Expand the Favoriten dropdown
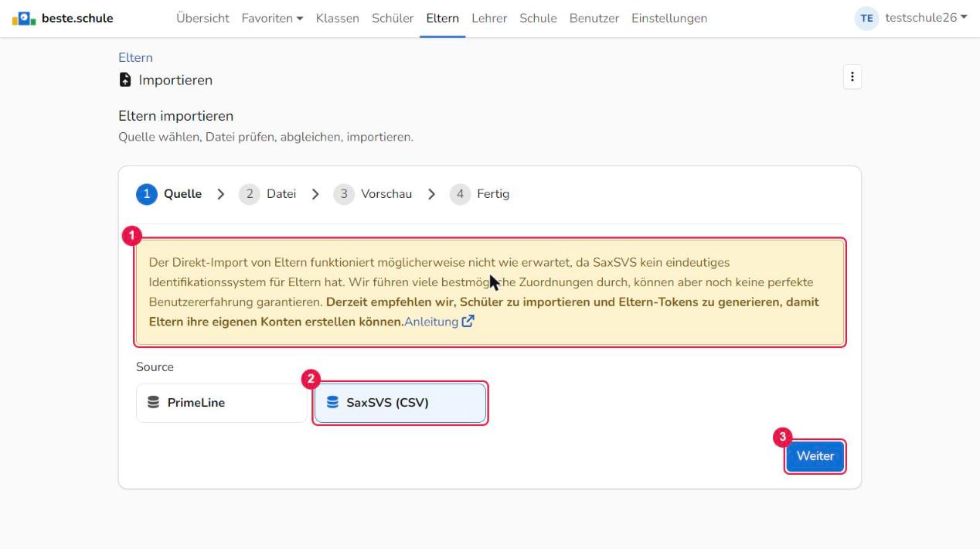This screenshot has height=549, width=980. pyautogui.click(x=272, y=19)
